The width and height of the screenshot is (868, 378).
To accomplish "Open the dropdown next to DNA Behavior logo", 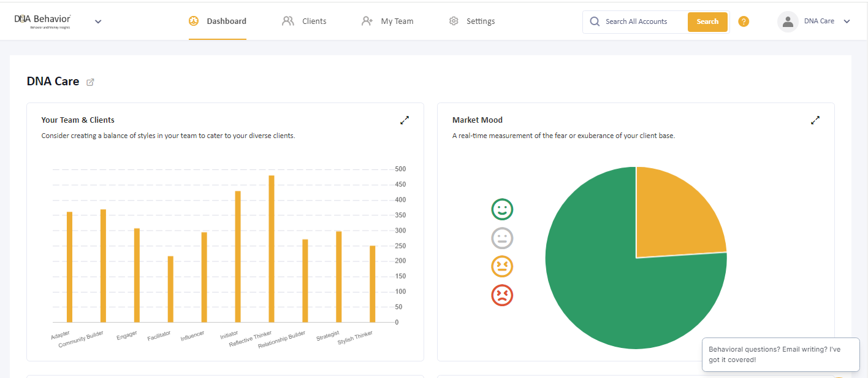I will point(98,21).
